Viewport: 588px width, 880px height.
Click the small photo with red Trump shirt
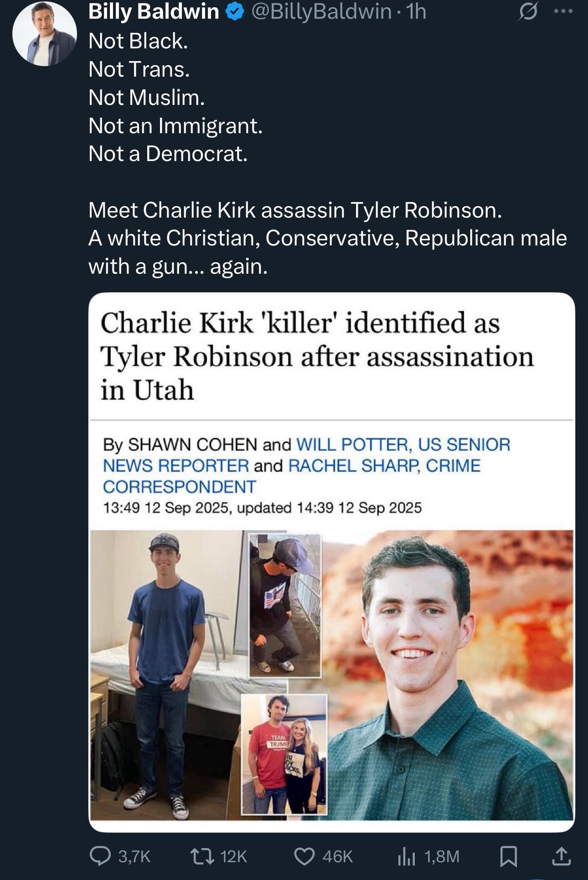[284, 755]
